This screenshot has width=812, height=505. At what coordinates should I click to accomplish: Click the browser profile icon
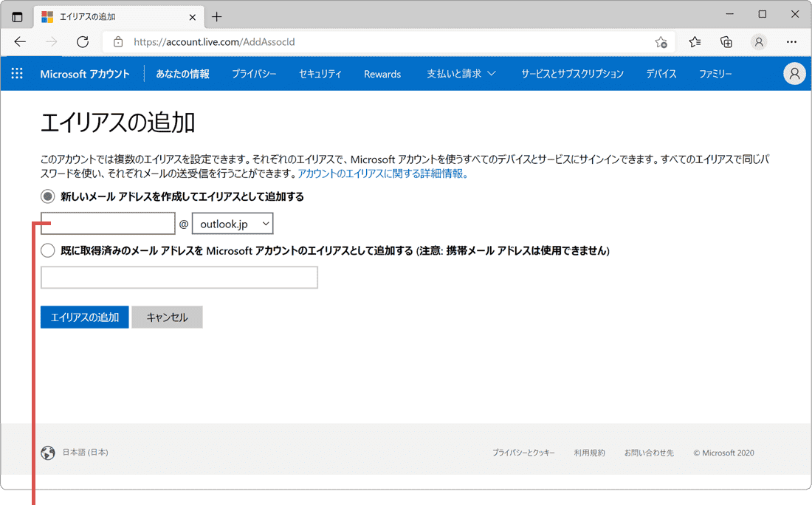(759, 42)
